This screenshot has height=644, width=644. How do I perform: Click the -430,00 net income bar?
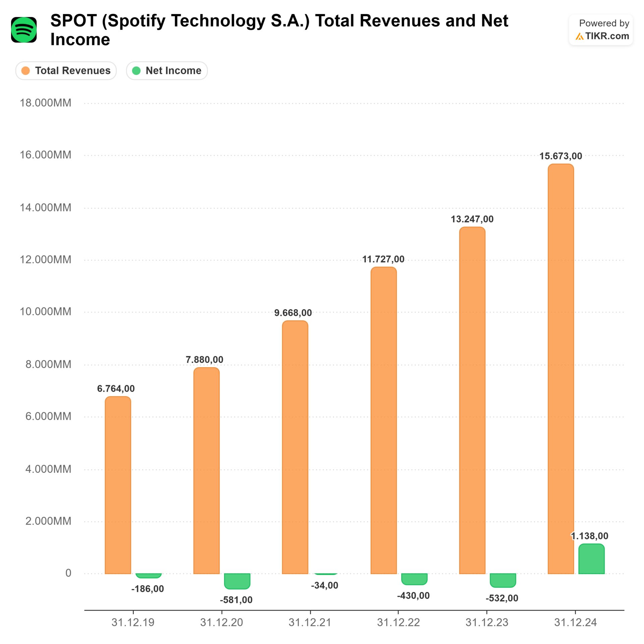point(414,579)
